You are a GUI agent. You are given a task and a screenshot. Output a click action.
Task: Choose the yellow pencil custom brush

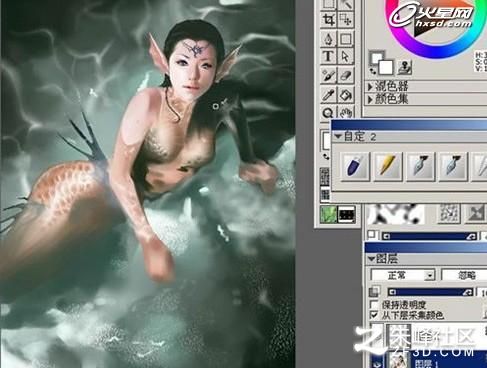[387, 166]
